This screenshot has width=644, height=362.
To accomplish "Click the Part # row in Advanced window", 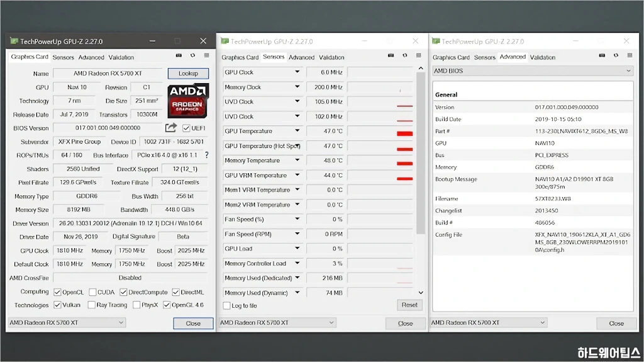I will click(x=533, y=131).
